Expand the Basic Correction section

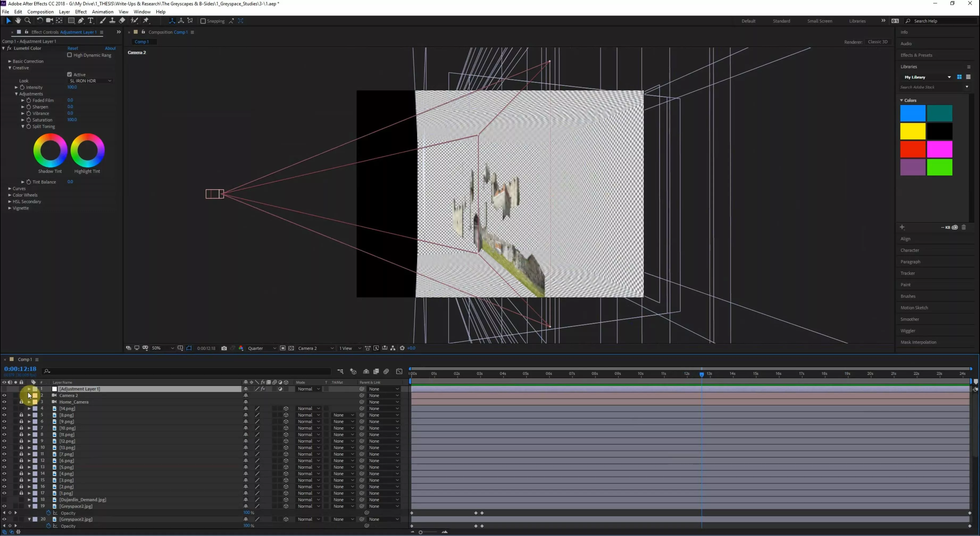(10, 61)
